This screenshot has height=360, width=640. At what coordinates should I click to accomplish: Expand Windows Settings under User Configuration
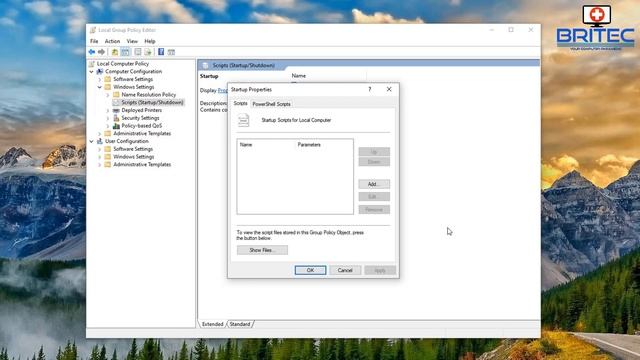coord(100,157)
